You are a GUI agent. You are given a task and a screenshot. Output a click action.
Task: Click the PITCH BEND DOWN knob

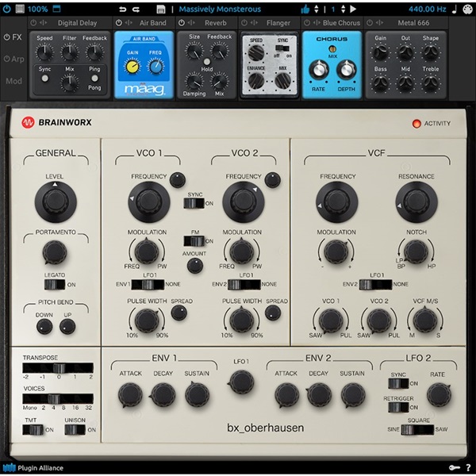tap(44, 327)
